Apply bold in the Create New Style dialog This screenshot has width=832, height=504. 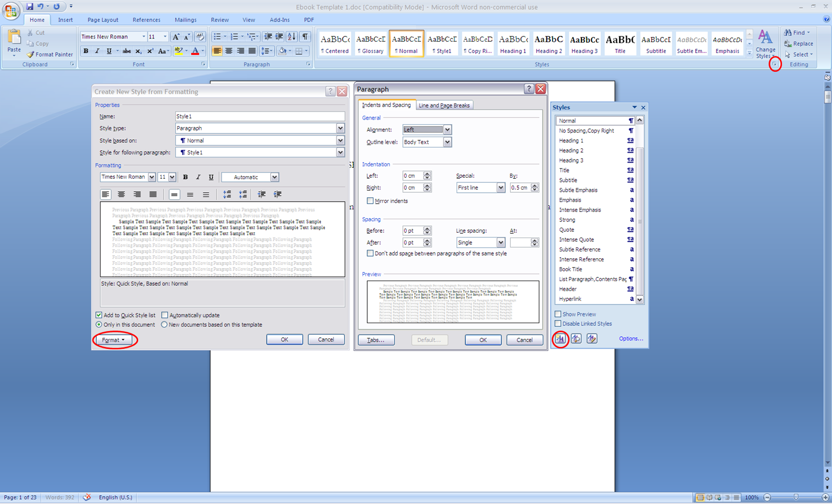[185, 177]
